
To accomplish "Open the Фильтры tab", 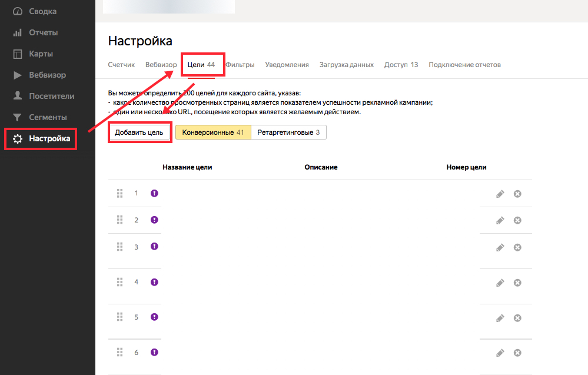I will (x=240, y=65).
